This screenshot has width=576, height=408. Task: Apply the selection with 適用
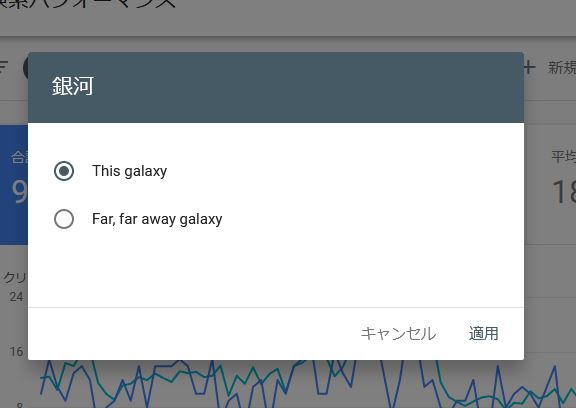(483, 333)
